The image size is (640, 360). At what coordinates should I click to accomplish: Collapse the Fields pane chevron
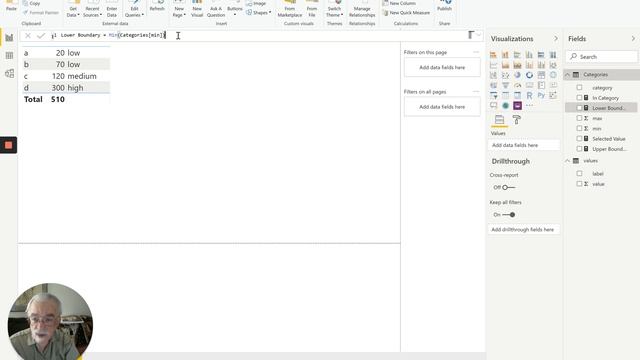point(633,39)
